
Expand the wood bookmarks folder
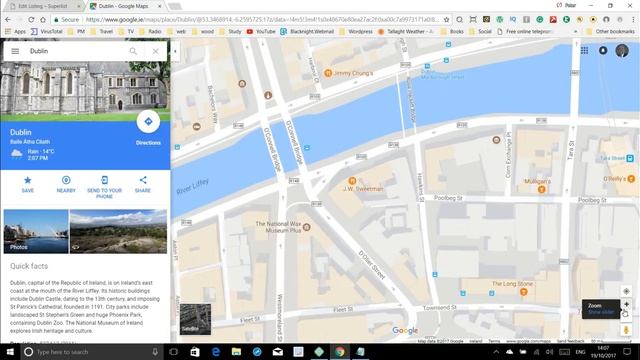(x=202, y=31)
